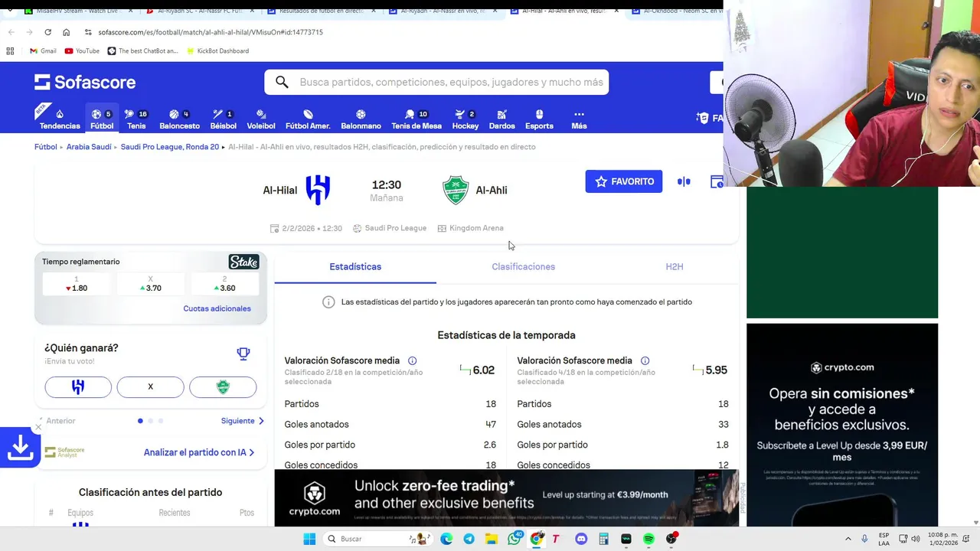Viewport: 980px width, 551px height.
Task: Switch to MisaelHV Stream browser tab
Action: (x=79, y=11)
